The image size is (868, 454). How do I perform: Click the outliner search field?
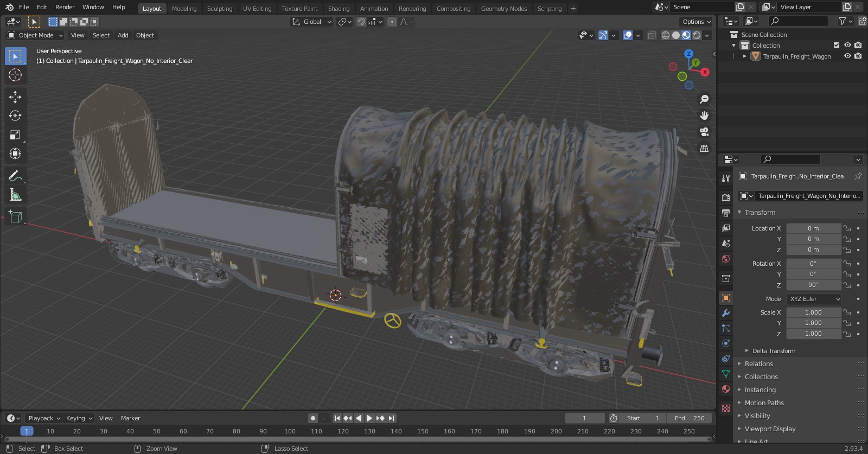(x=799, y=21)
